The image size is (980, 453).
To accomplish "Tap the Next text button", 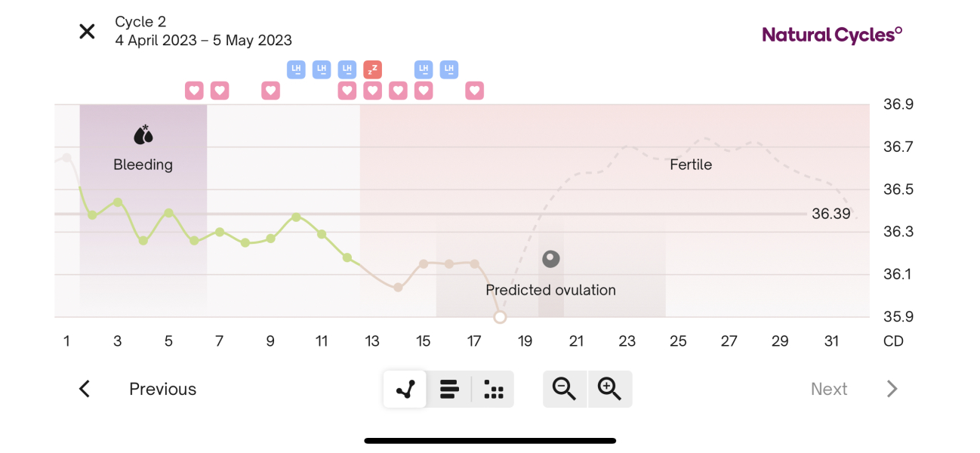I will [x=828, y=389].
